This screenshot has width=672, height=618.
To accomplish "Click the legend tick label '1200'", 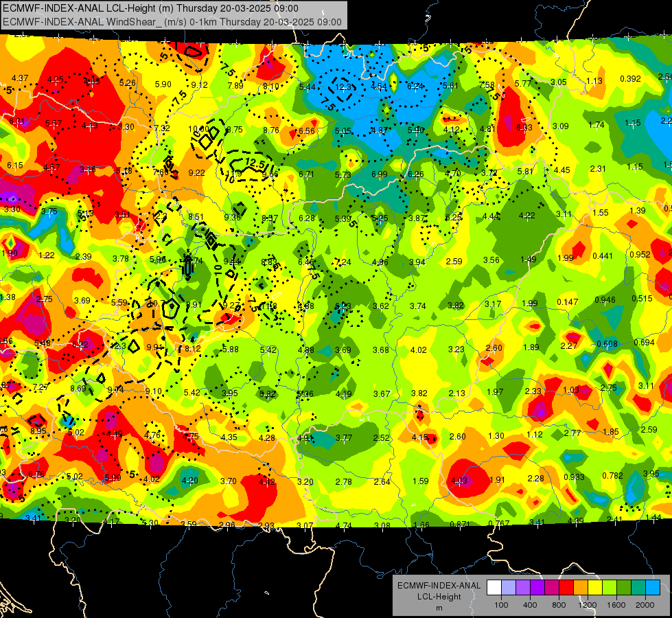I will pos(587,605).
